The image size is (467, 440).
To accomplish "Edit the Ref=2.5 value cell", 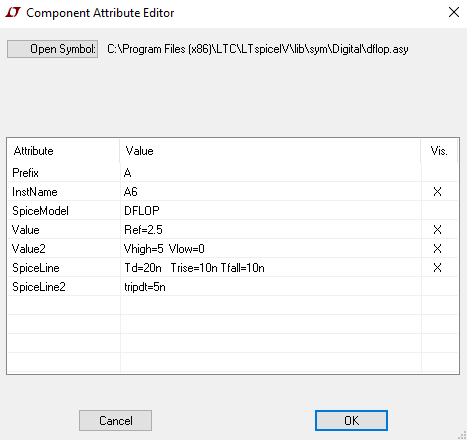I will (271, 230).
